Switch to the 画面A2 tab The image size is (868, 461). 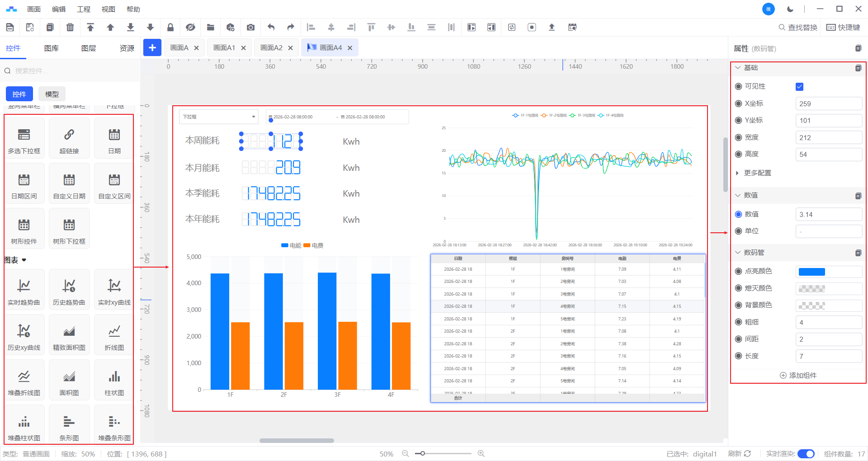pyautogui.click(x=271, y=48)
